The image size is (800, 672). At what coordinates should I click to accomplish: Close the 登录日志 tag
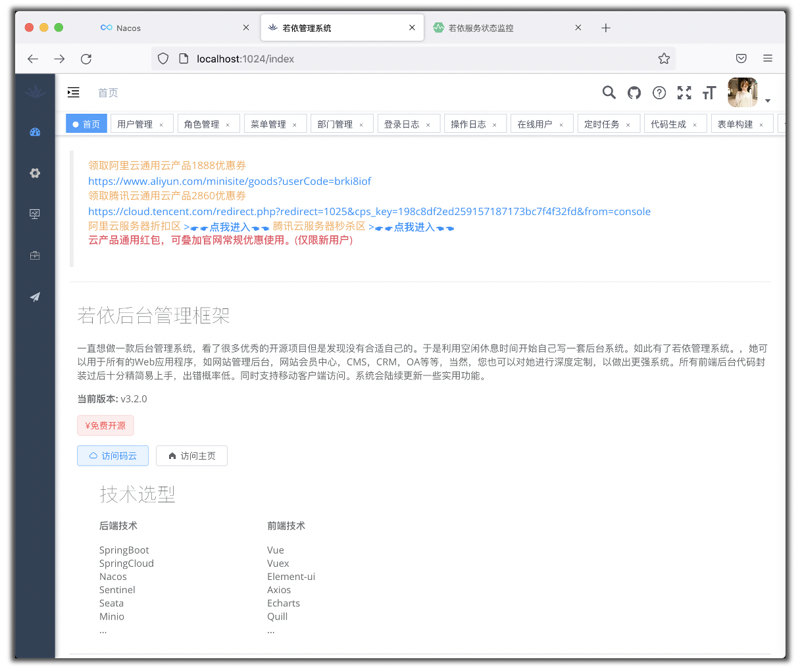pos(428,124)
